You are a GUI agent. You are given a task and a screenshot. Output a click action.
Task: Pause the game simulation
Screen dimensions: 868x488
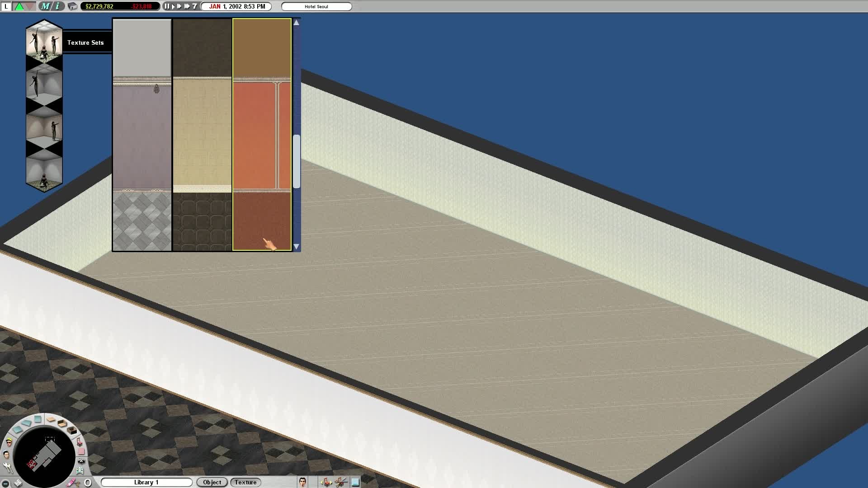pos(167,6)
